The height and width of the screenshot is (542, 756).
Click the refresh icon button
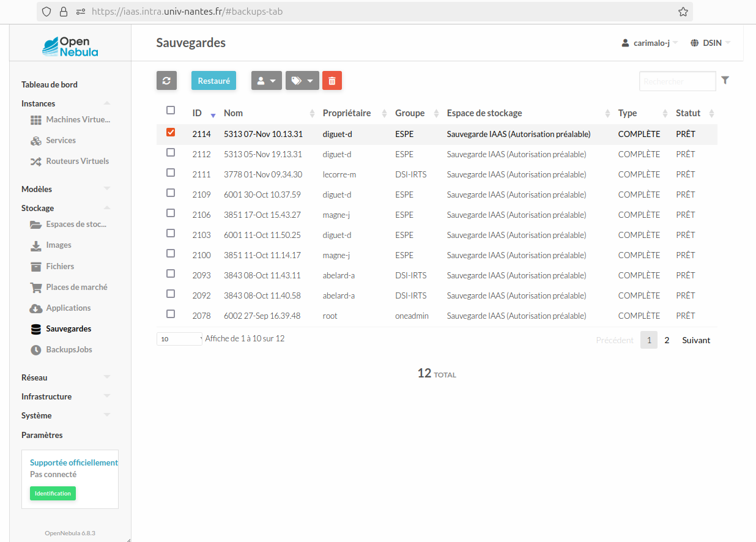(x=166, y=81)
